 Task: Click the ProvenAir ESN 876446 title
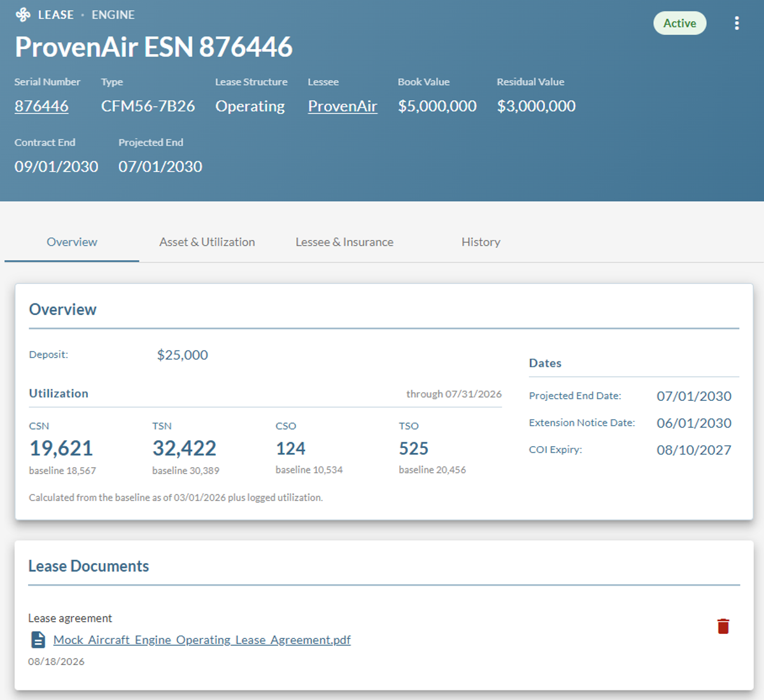coord(153,47)
